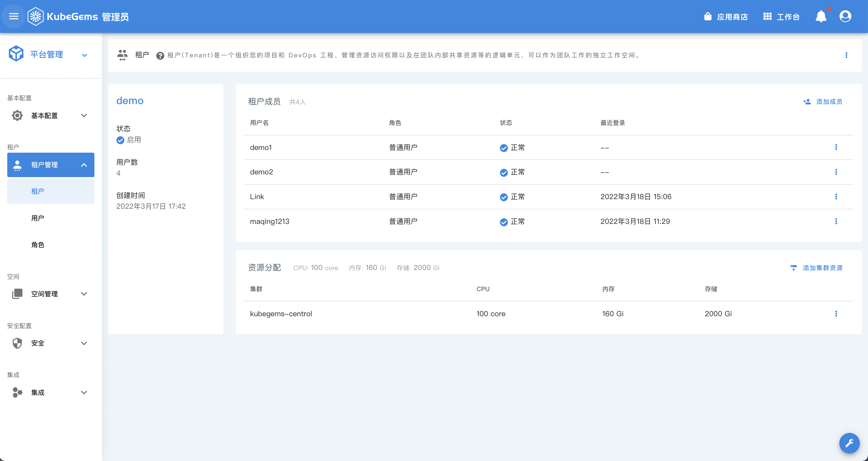The width and height of the screenshot is (868, 461).
Task: Open the hamburger navigation menu
Action: point(14,16)
